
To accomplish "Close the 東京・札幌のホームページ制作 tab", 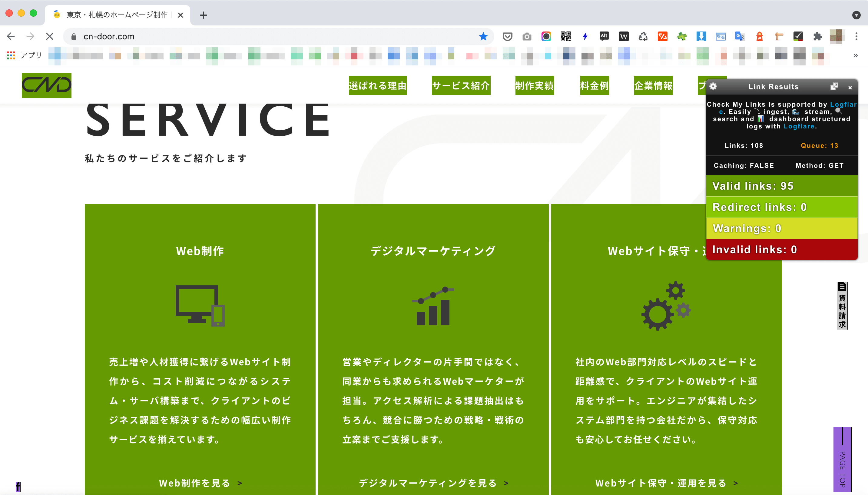I will [181, 15].
